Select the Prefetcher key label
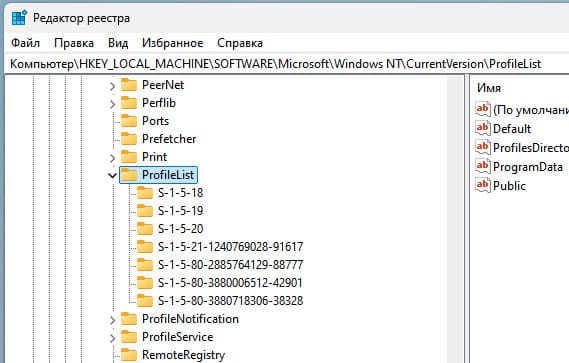Screen dimensions: 569x363 tap(169, 139)
